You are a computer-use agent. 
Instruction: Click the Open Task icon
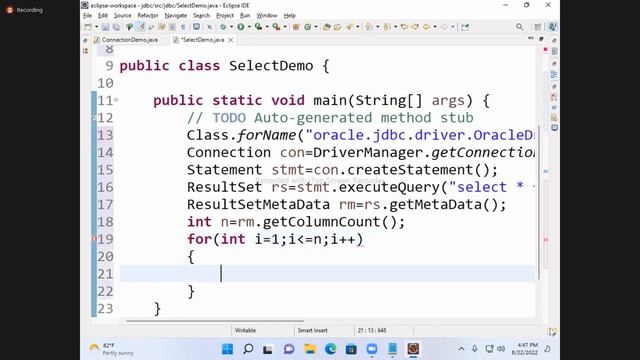[338, 27]
